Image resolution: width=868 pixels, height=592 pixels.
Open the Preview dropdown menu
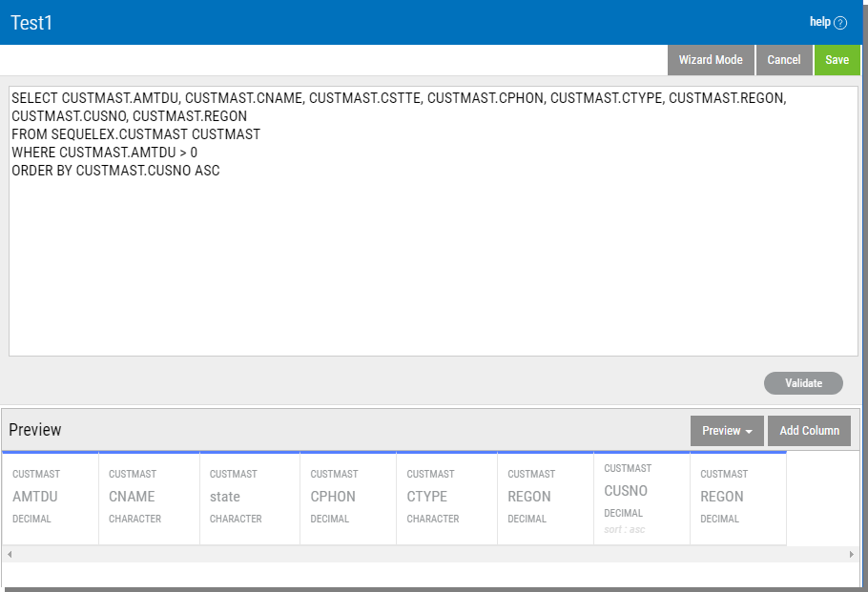[727, 431]
